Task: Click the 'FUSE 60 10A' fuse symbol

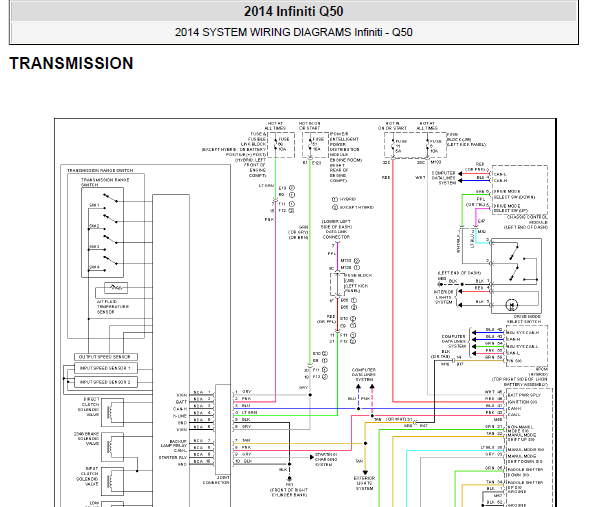Action: 282,144
